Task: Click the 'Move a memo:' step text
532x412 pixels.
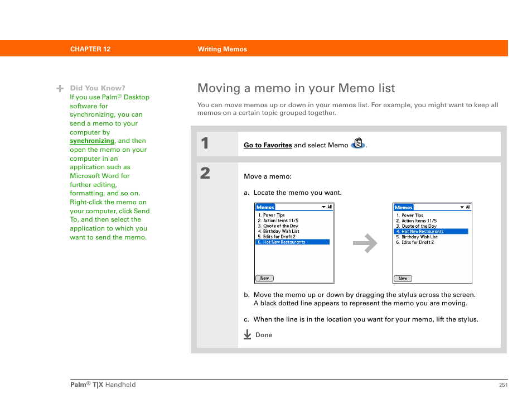Action: click(x=268, y=176)
